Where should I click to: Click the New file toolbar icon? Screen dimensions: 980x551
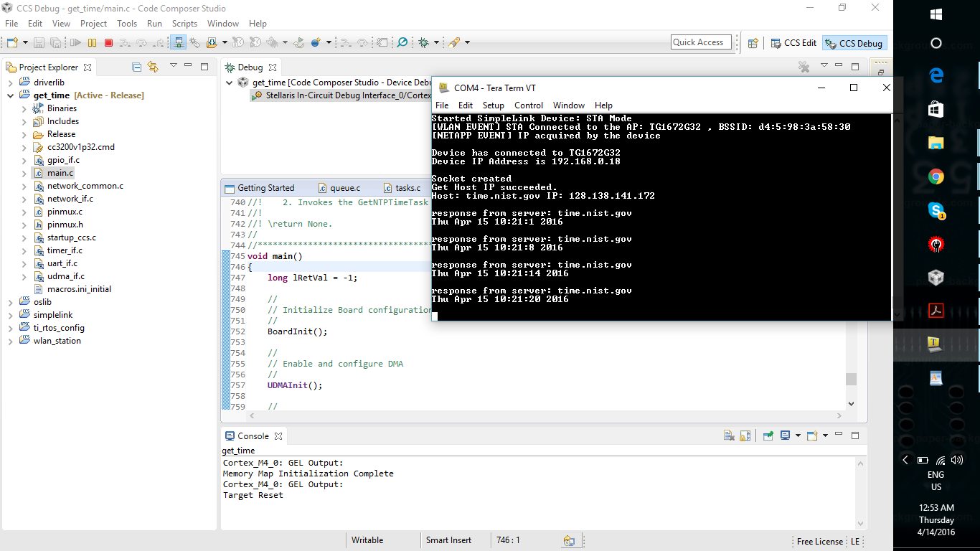12,43
